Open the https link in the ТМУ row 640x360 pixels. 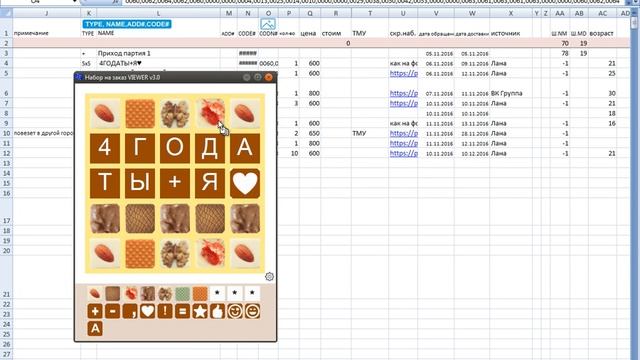[x=404, y=133]
